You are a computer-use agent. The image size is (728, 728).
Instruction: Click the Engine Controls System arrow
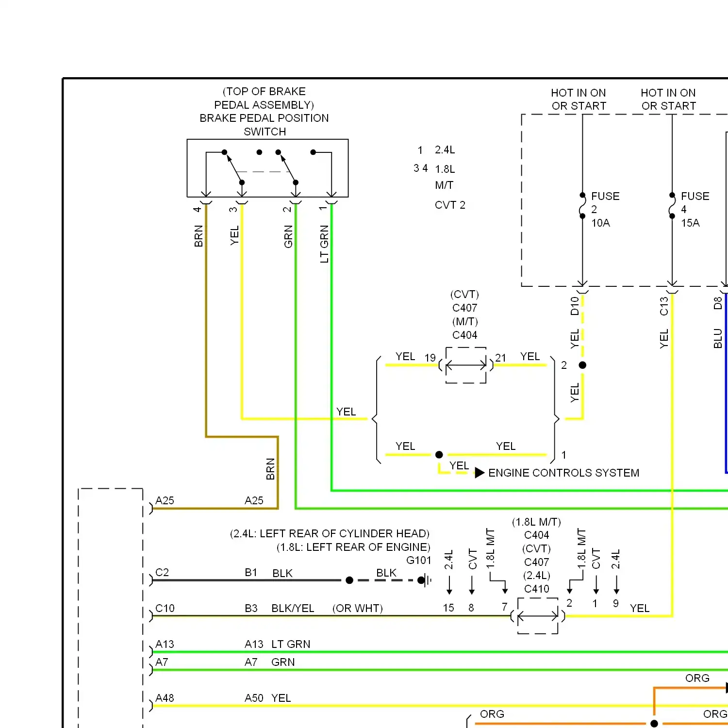[480, 473]
